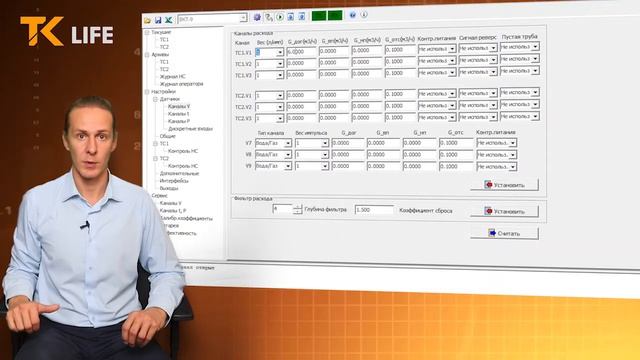Select Дискретные входы tree item
Screen dimensions: 640x360
coord(190,129)
